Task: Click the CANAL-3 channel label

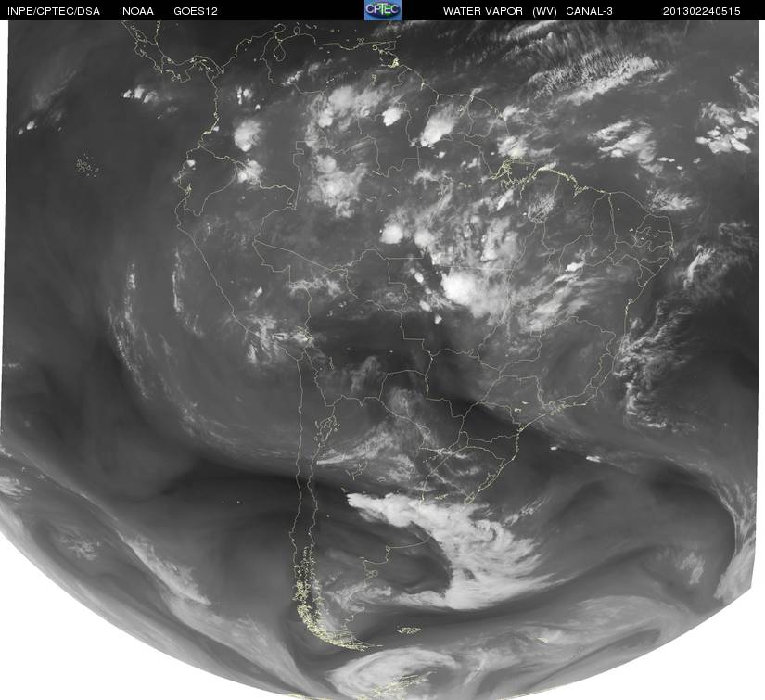Action: coord(590,11)
